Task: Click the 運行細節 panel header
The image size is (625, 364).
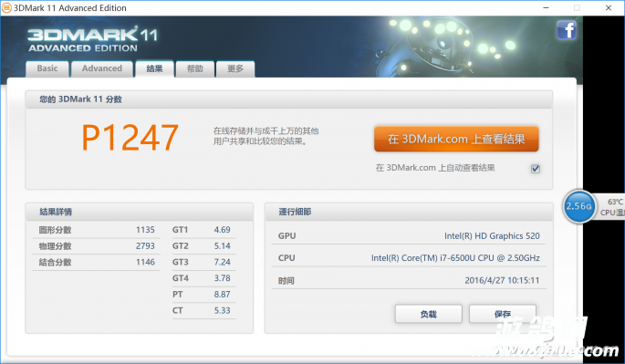Action: [x=409, y=212]
